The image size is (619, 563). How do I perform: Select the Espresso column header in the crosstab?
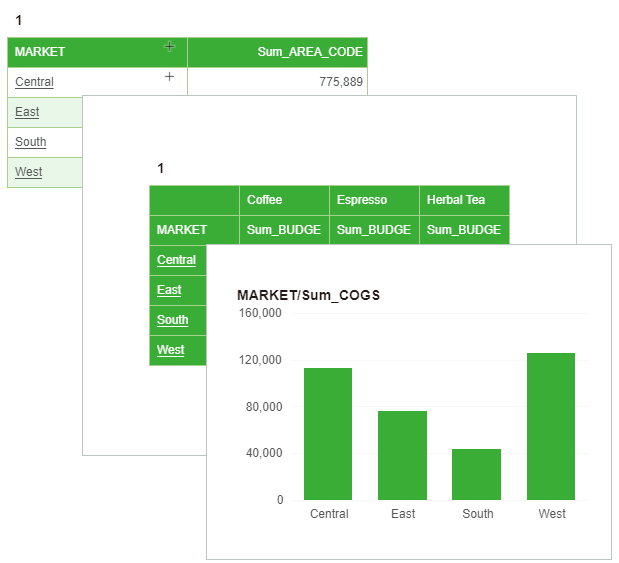coord(362,200)
